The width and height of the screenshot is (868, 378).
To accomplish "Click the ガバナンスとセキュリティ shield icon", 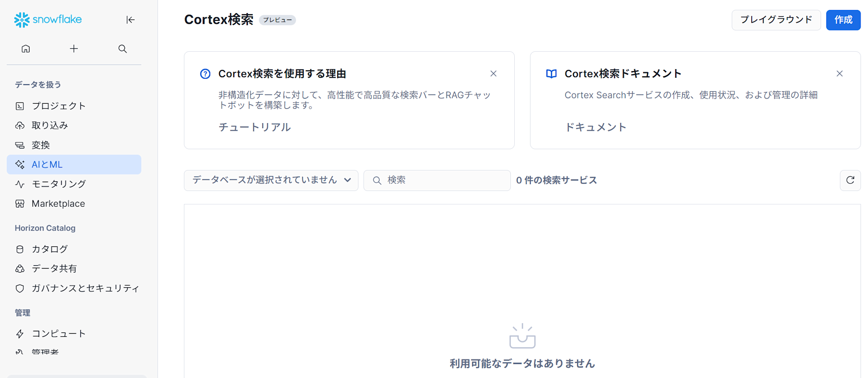I will click(x=20, y=288).
